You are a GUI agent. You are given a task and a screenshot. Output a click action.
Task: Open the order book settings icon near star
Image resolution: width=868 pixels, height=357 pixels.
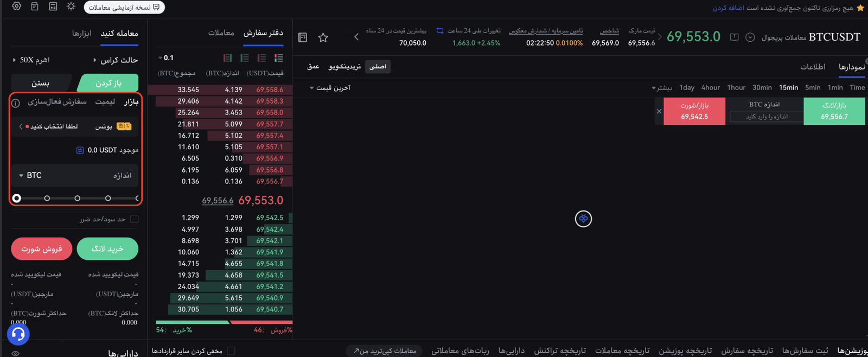pyautogui.click(x=303, y=37)
